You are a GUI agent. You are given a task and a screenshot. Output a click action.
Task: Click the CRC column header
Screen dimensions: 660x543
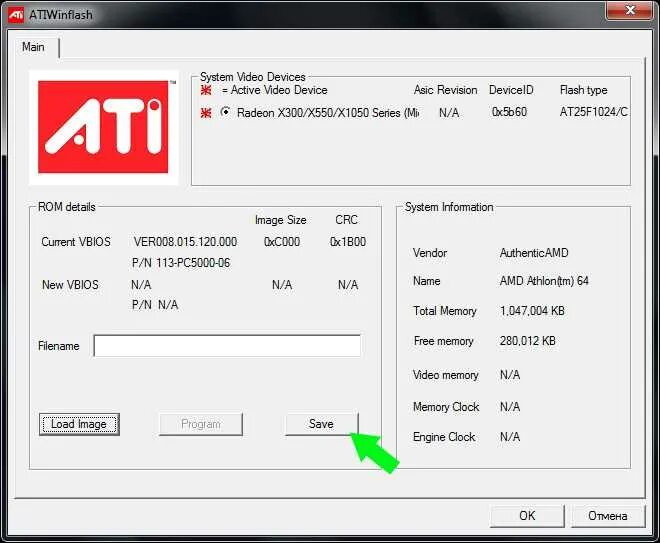tap(346, 220)
